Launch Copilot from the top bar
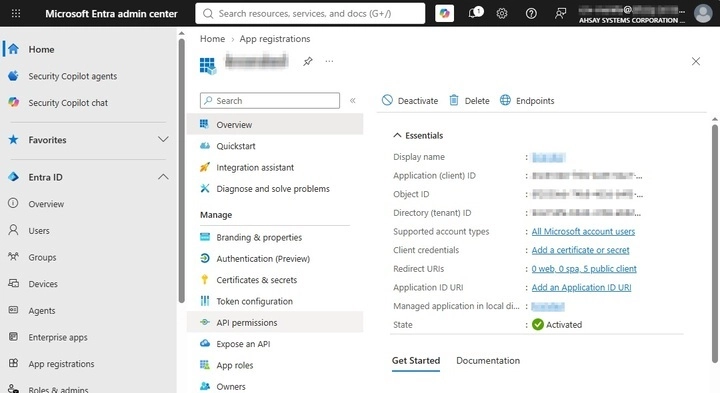This screenshot has height=393, width=720. click(444, 13)
